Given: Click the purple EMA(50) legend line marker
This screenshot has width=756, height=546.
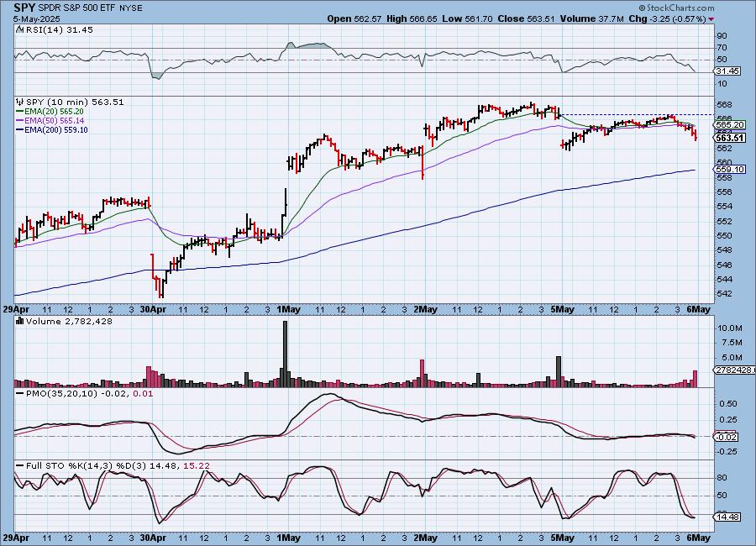Looking at the screenshot, I should (x=20, y=121).
